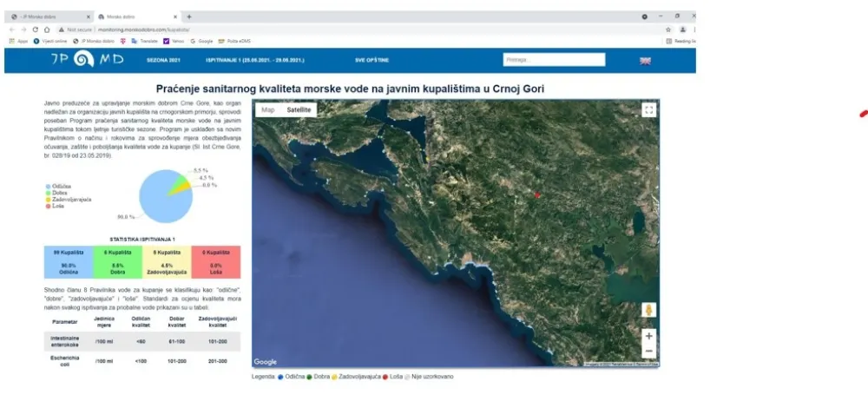Reload the page
Viewport: 868px width, 408px height.
[x=36, y=30]
